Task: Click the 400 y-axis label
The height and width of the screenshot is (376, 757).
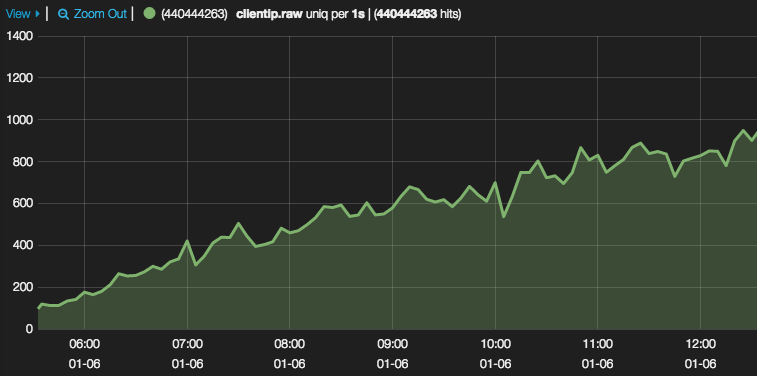Action: (23, 246)
